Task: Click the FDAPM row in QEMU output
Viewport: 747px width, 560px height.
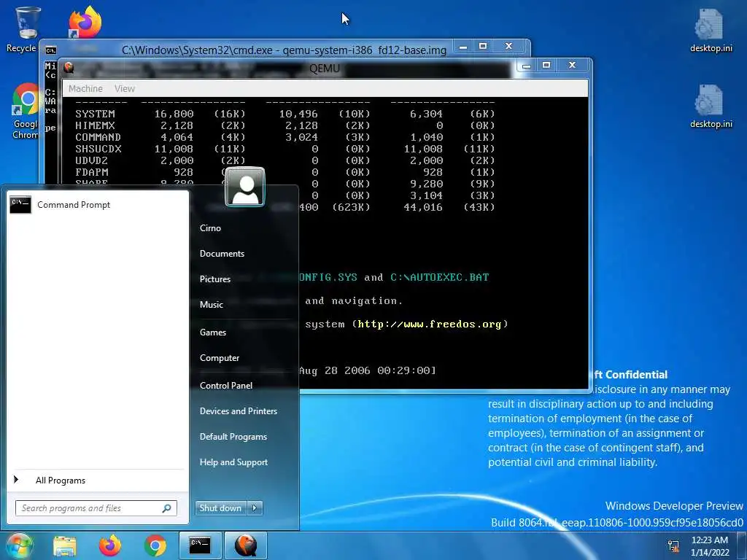Action: (x=285, y=172)
